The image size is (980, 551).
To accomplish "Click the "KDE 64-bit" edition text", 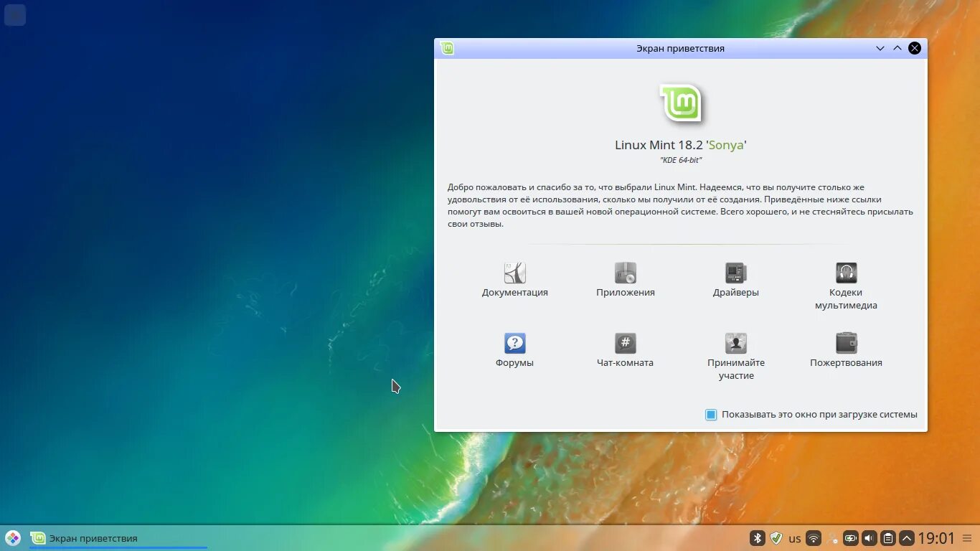I will tap(681, 161).
